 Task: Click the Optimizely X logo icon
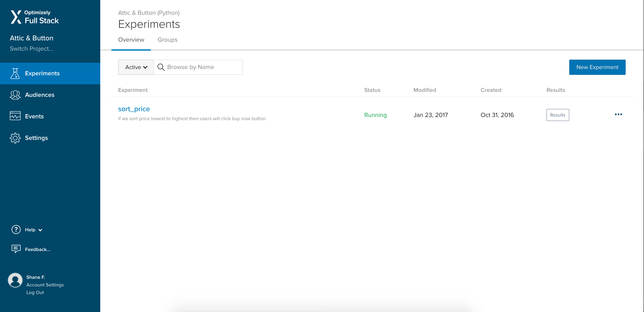(x=16, y=17)
